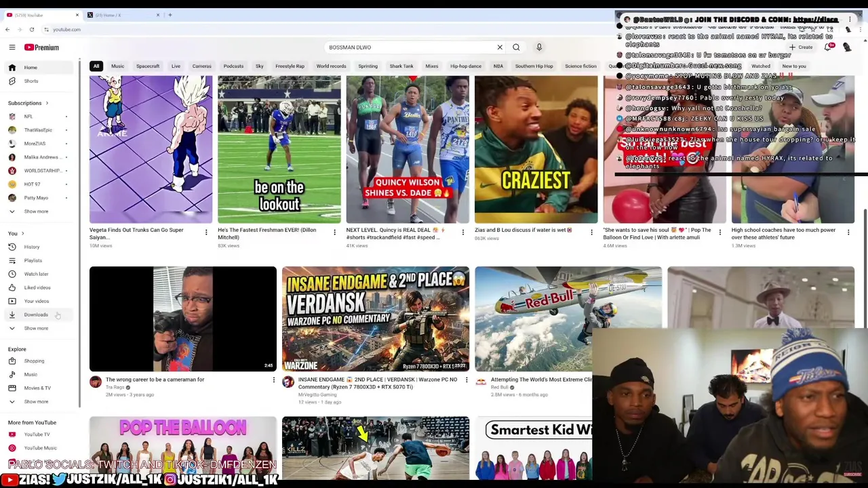This screenshot has width=868, height=488.
Task: Open options for High school coaches short
Action: pyautogui.click(x=848, y=232)
